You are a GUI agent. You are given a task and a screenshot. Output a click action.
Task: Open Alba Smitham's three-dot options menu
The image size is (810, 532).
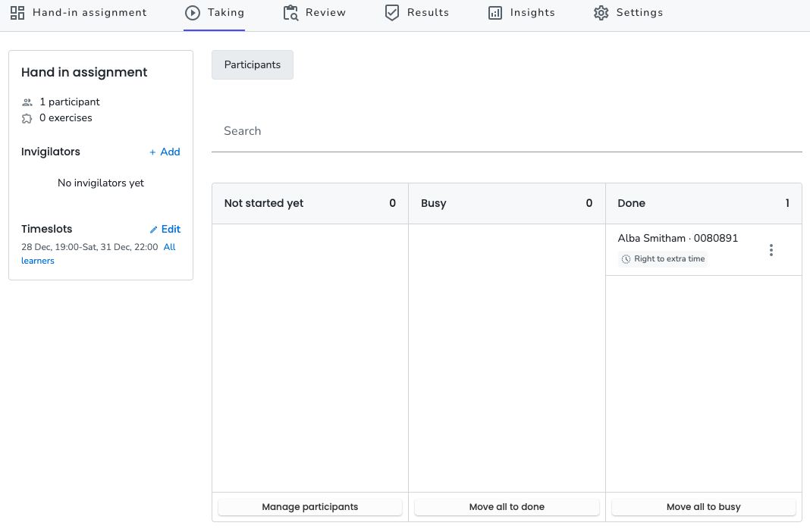point(771,250)
